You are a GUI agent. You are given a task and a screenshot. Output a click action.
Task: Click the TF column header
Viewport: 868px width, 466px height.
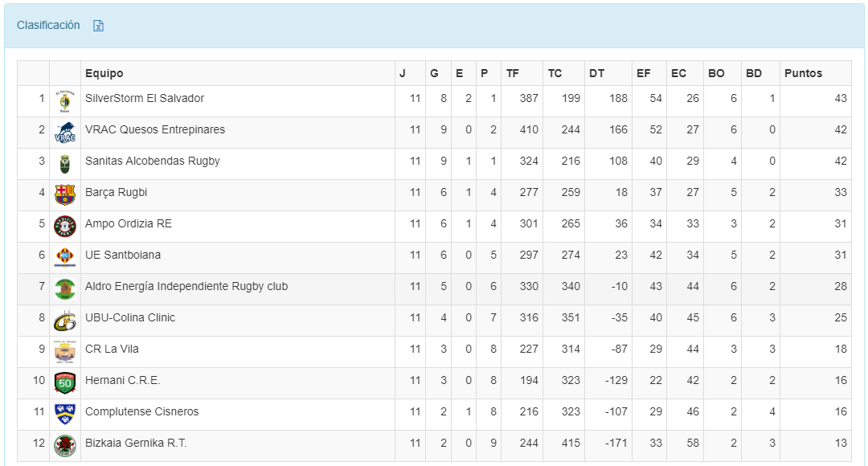point(513,73)
